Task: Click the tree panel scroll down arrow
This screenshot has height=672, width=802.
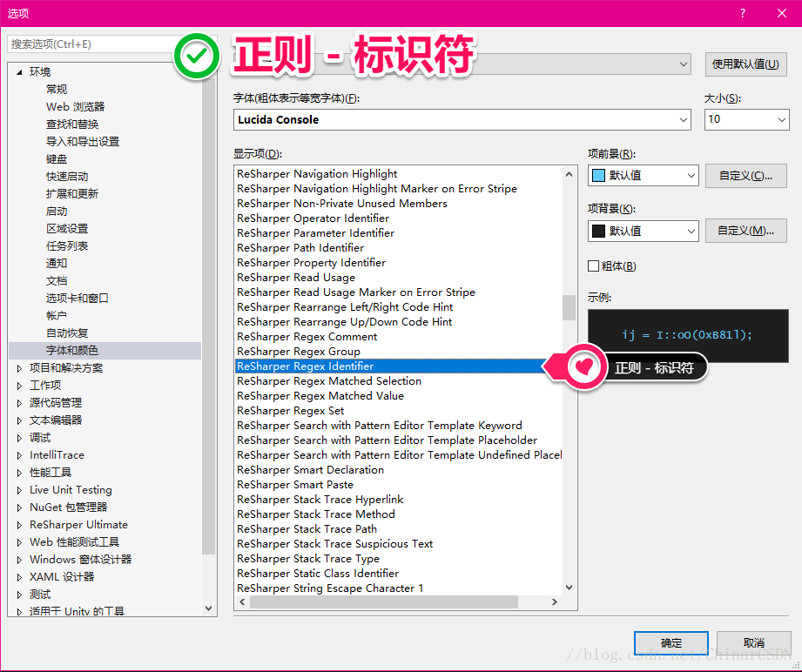Action: click(208, 608)
